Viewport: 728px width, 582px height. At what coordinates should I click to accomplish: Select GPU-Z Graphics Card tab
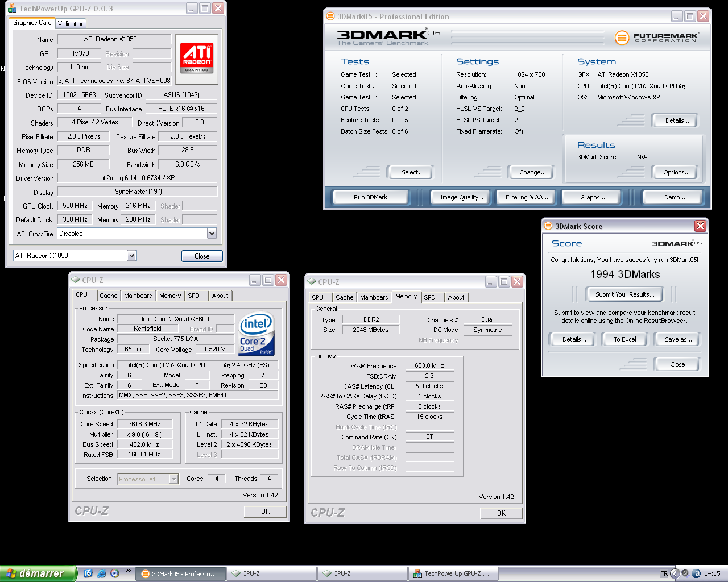pyautogui.click(x=32, y=23)
